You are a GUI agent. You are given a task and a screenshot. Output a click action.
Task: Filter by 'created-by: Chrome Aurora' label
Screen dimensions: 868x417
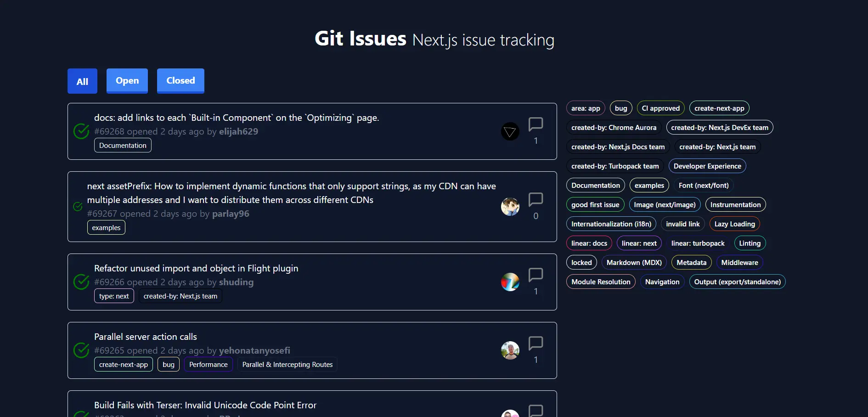[x=614, y=128]
